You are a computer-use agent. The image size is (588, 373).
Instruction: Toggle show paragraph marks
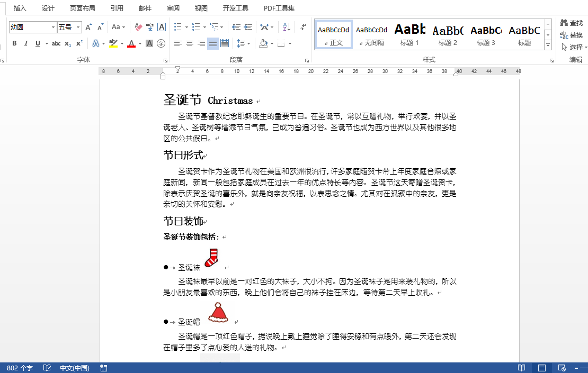point(303,27)
